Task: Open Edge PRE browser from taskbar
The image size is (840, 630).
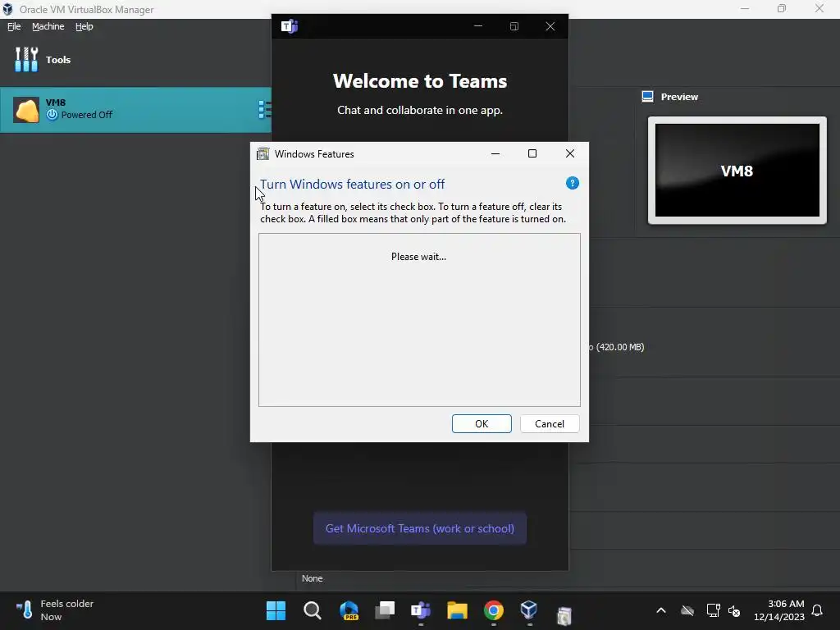Action: 349,610
